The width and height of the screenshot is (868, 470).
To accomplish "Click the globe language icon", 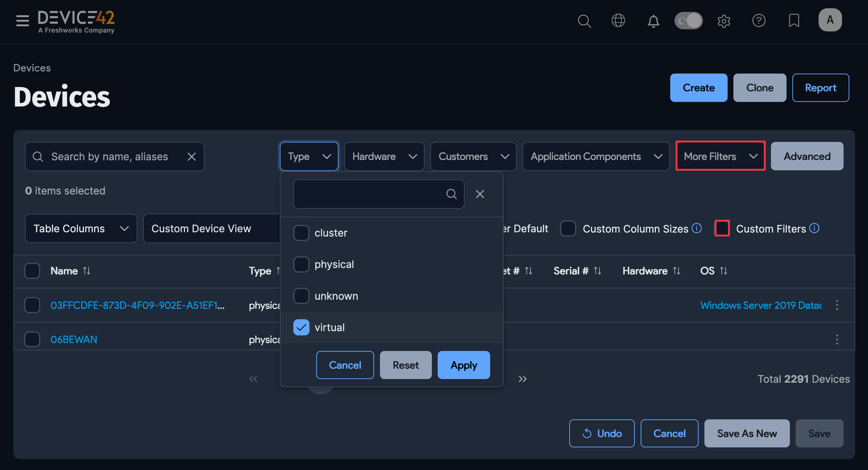I will (618, 20).
